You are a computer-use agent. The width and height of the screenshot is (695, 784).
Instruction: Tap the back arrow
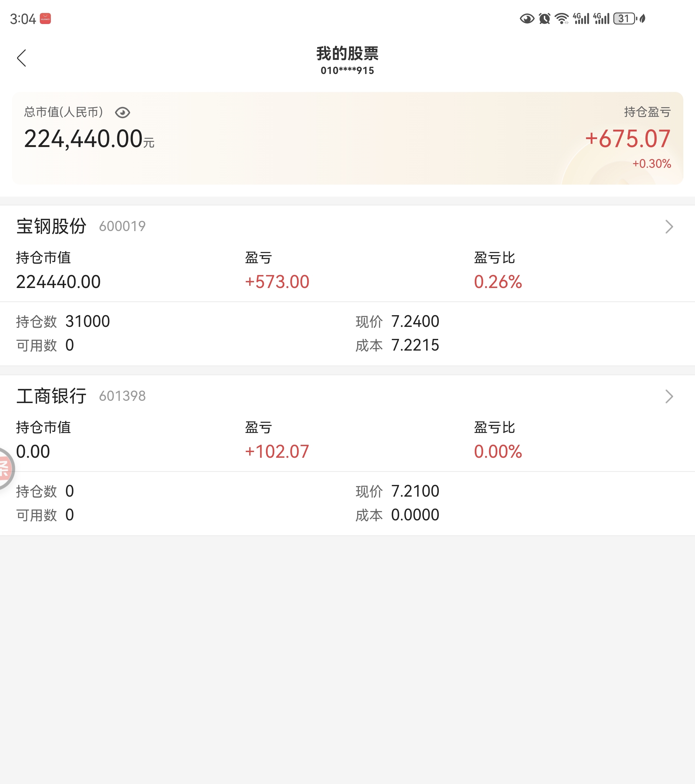(22, 58)
